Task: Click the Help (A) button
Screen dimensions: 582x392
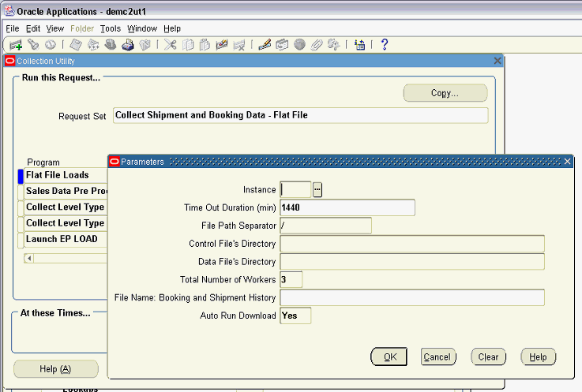Action: click(56, 369)
